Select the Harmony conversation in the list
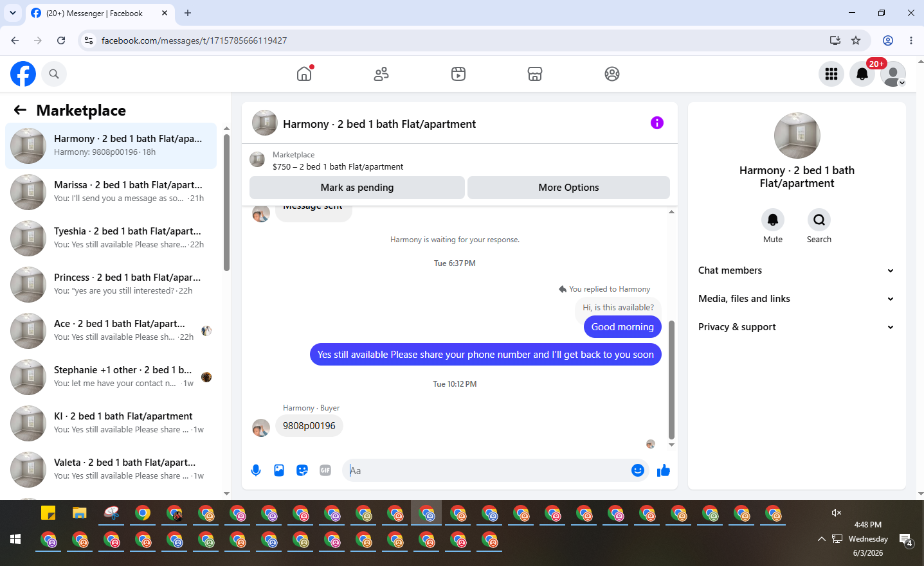The height and width of the screenshot is (566, 924). [111, 146]
